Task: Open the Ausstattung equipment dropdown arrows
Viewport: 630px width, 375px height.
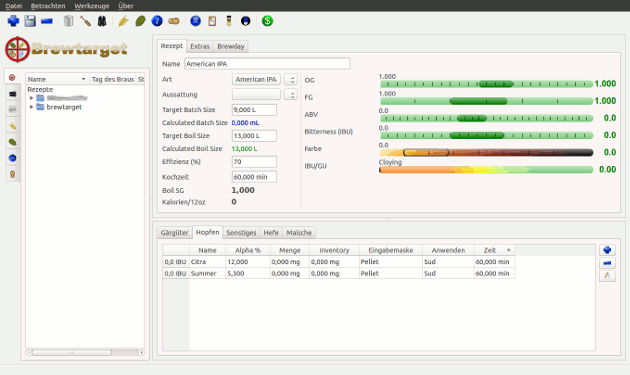Action: click(x=291, y=94)
